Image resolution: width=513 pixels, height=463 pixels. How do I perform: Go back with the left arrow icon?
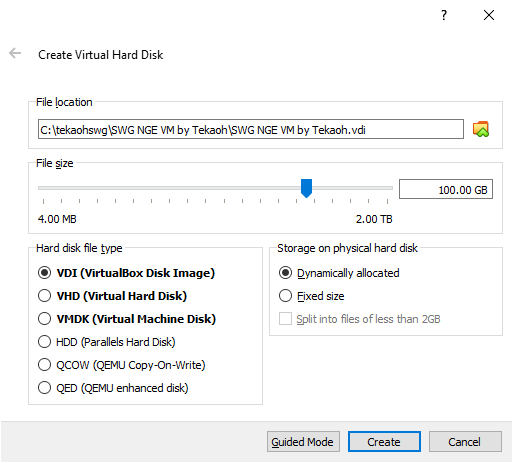[15, 53]
